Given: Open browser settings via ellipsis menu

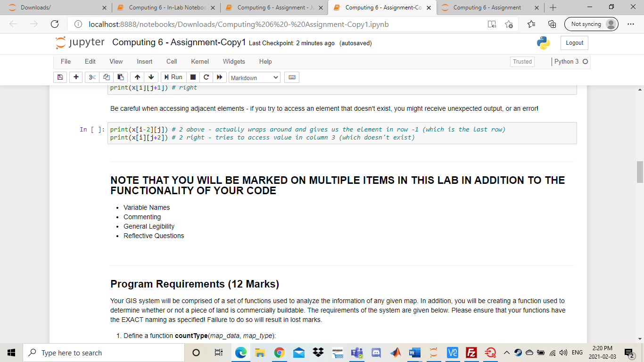Looking at the screenshot, I should point(630,24).
